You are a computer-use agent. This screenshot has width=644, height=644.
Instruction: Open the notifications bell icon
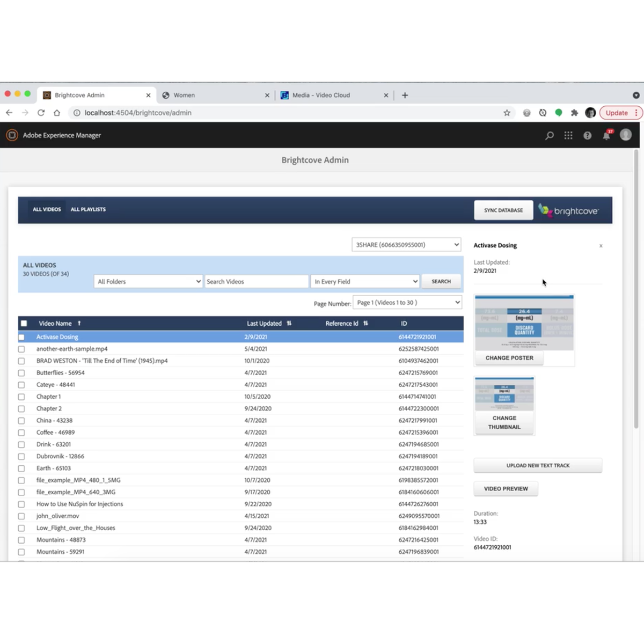coord(606,136)
